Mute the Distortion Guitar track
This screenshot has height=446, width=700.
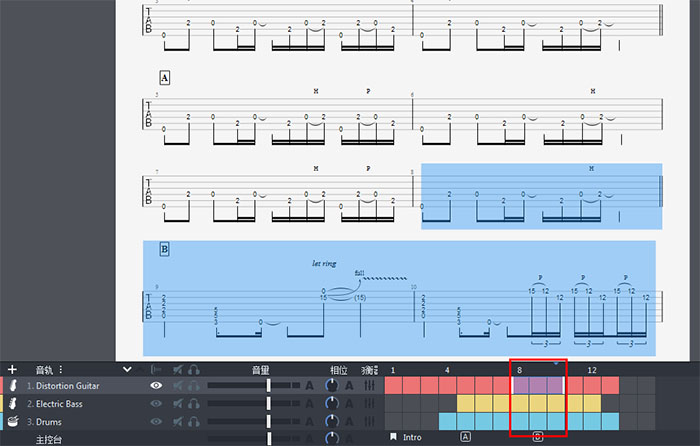(x=178, y=385)
